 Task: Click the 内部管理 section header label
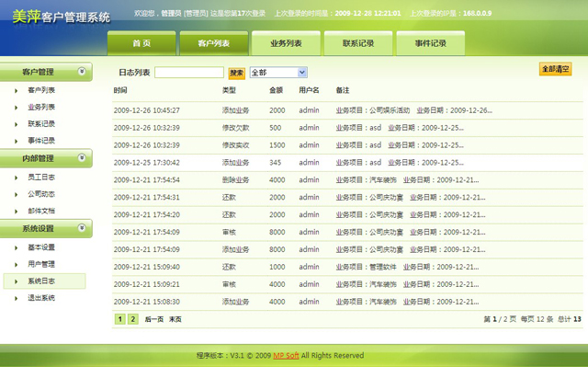coord(38,158)
